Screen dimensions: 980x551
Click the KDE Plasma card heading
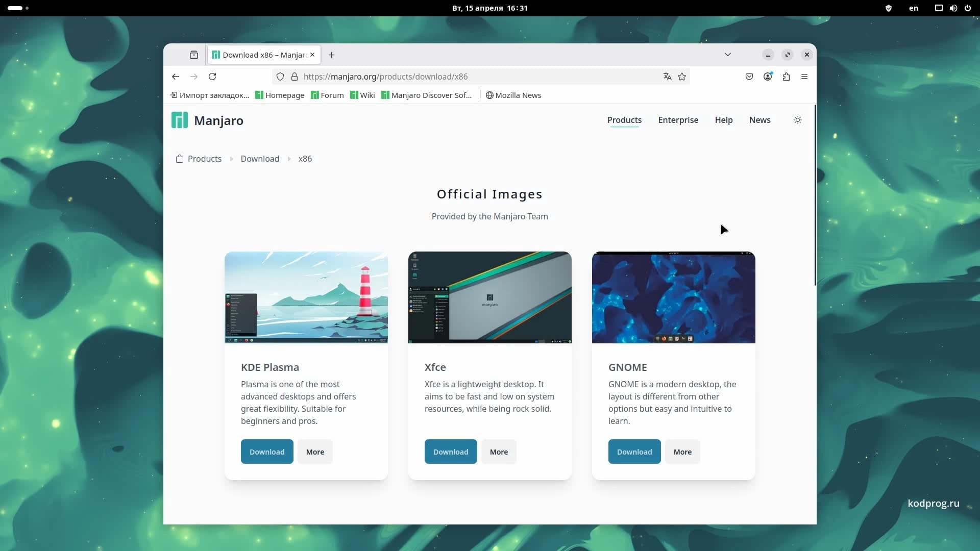(270, 367)
